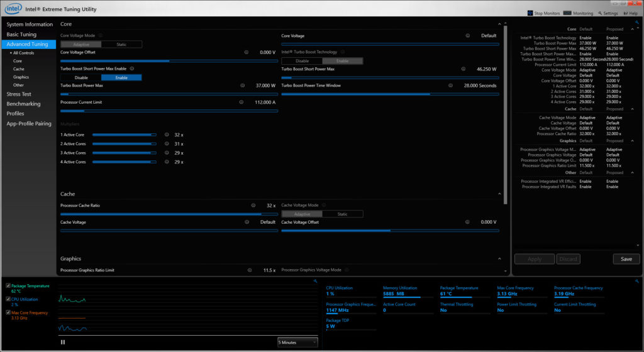Open Profiles page

[x=15, y=113]
